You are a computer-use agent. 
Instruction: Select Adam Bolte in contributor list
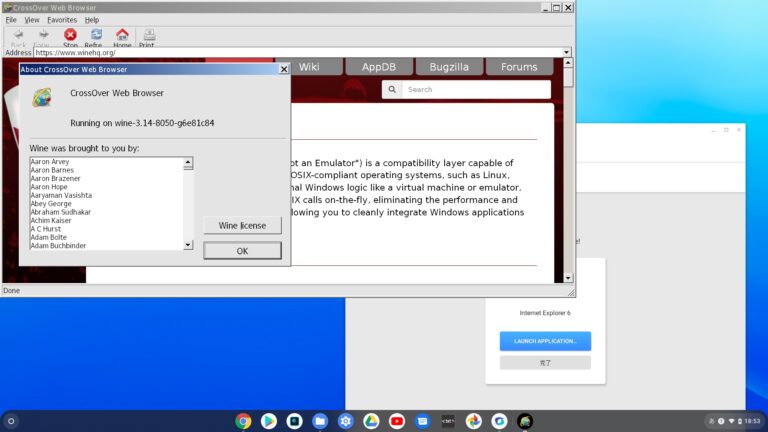pos(48,237)
